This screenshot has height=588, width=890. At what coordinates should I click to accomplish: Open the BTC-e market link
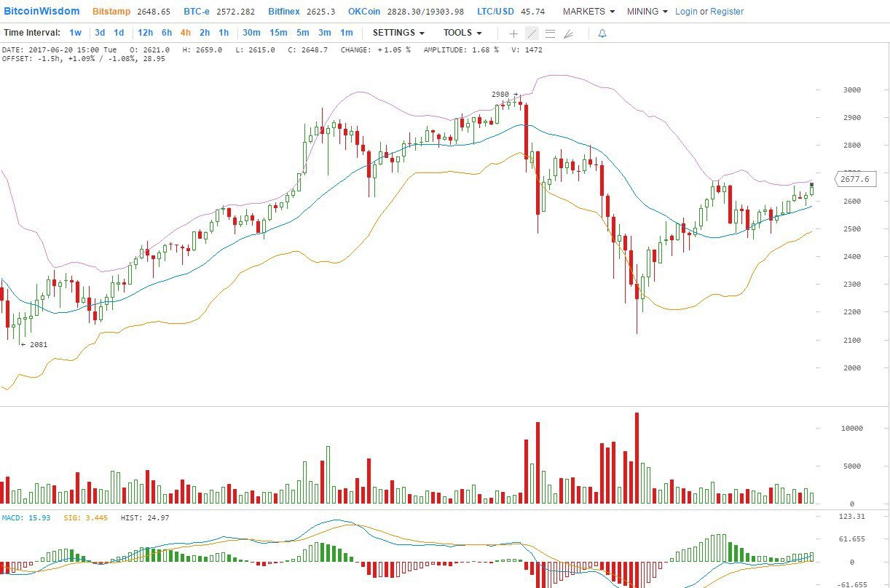tap(197, 12)
